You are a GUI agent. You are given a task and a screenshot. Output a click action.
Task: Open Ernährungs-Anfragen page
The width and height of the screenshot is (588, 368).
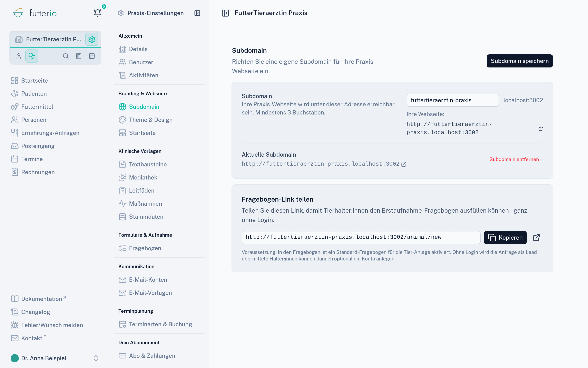[45, 133]
